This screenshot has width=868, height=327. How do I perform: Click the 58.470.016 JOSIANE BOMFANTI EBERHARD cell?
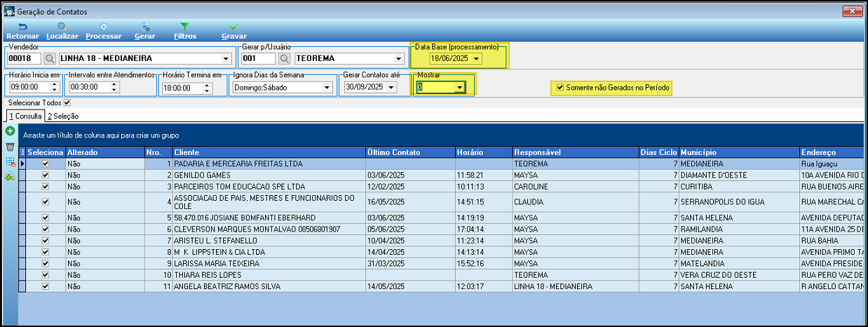tap(269, 218)
